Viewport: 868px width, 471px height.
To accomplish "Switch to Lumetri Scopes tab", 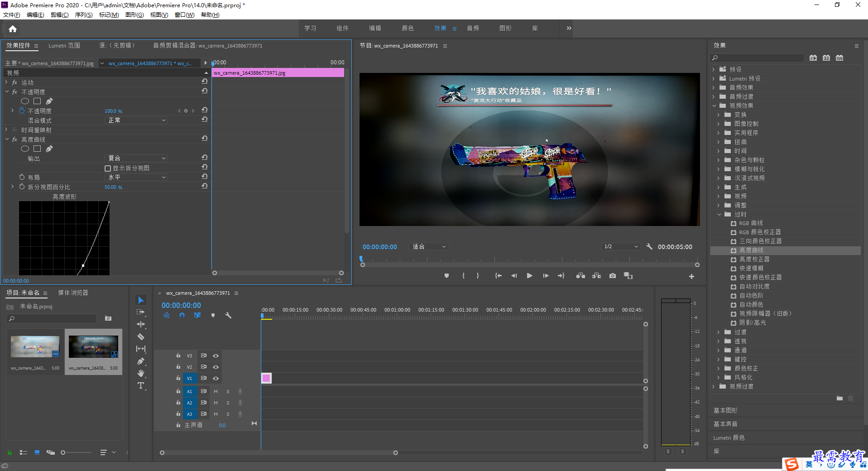I will 64,46.
